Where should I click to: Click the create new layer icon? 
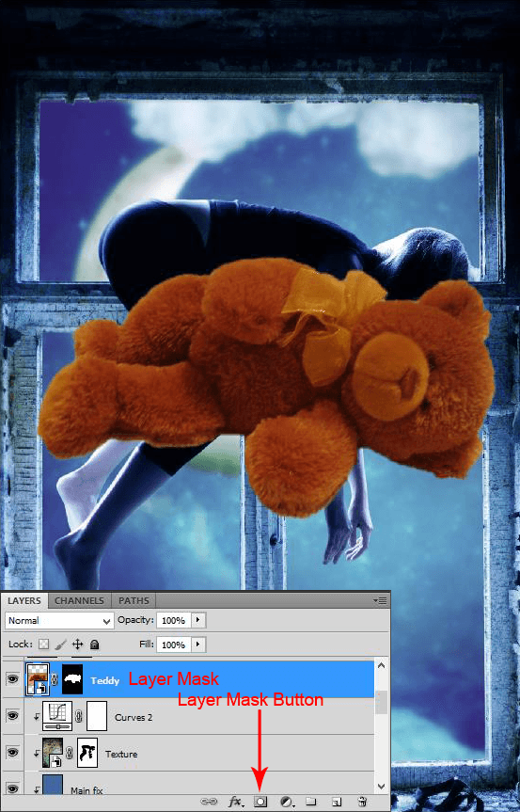point(337,802)
